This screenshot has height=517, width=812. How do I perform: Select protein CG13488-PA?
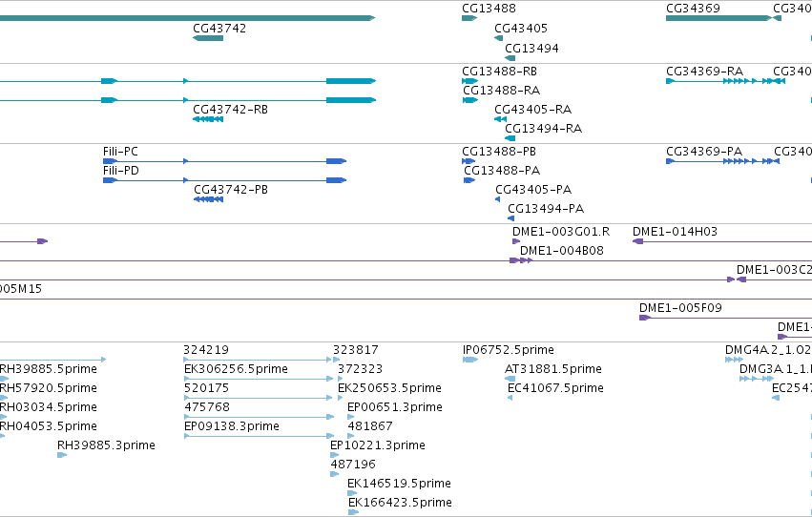tap(469, 180)
